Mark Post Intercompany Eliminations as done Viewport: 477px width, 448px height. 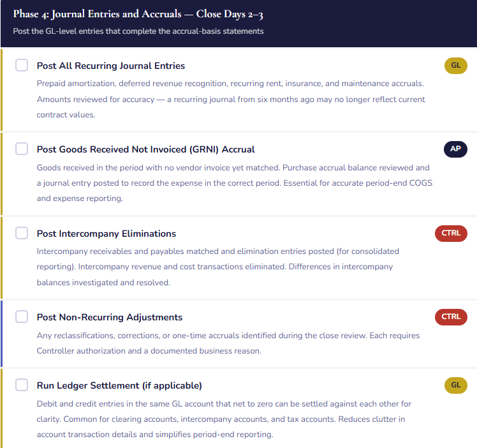coord(22,234)
